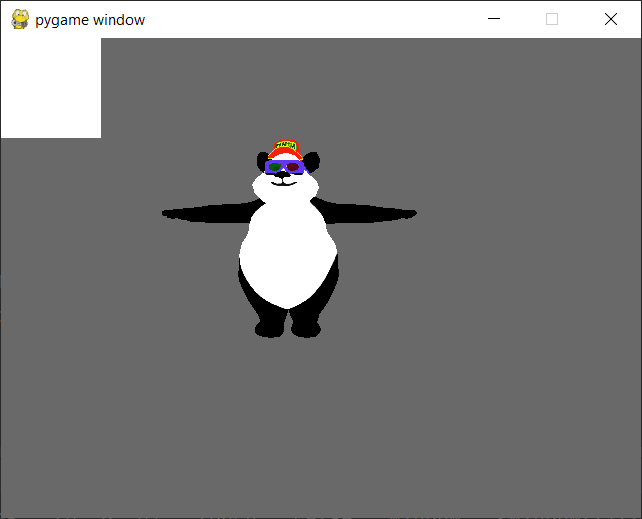This screenshot has width=642, height=519.
Task: Click the disabled maximize button
Action: [x=552, y=19]
